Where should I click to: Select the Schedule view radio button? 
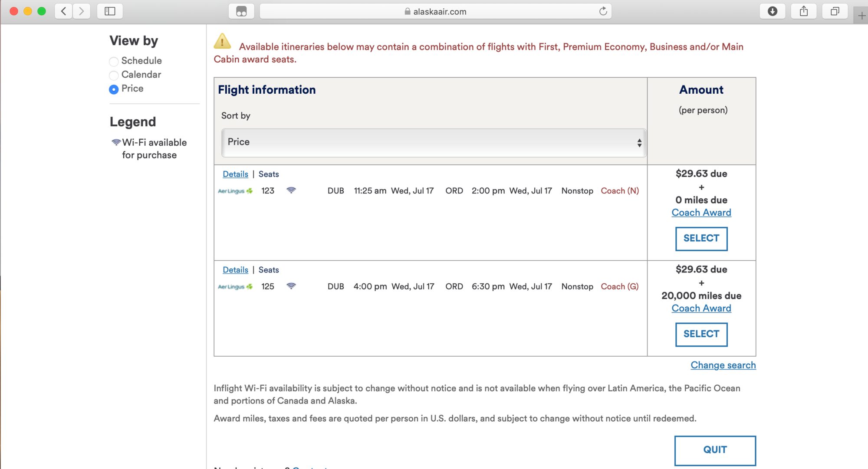click(114, 61)
